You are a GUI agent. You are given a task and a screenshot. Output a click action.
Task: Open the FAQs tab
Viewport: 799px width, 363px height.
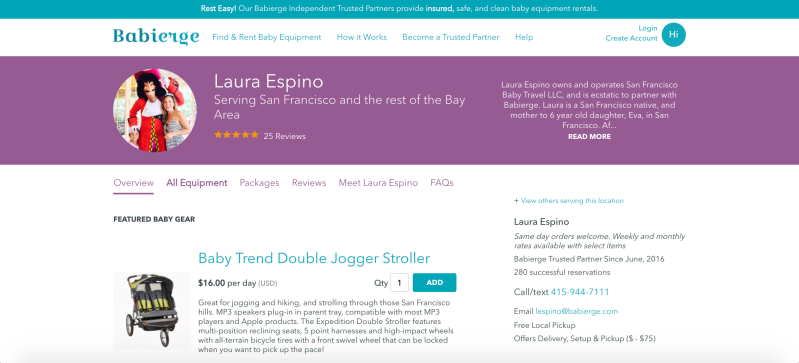442,183
